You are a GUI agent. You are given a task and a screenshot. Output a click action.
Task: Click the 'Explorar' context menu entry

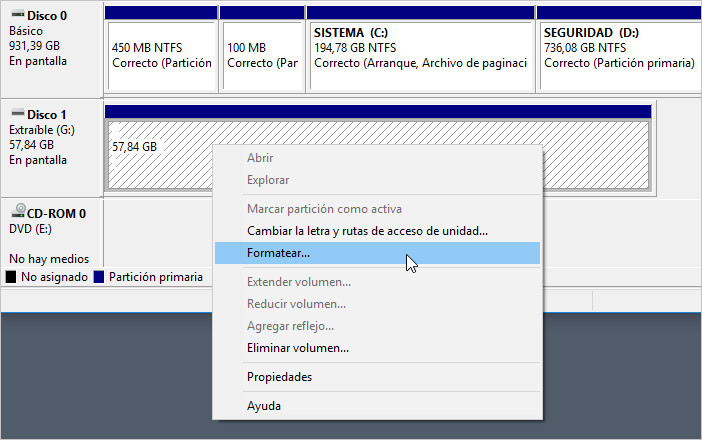pos(268,180)
